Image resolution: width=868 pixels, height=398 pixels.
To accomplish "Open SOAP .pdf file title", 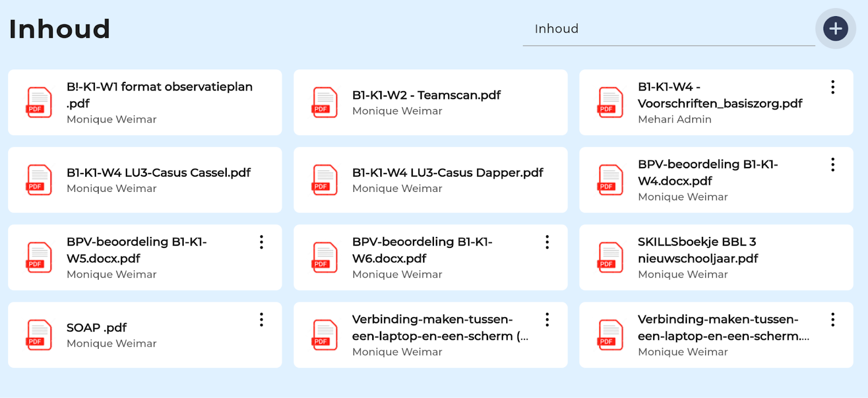I will 97,328.
